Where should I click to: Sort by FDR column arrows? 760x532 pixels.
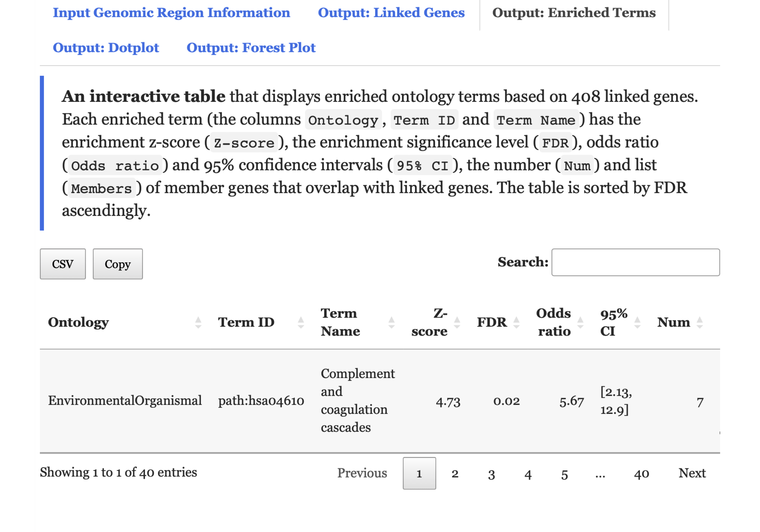[516, 322]
